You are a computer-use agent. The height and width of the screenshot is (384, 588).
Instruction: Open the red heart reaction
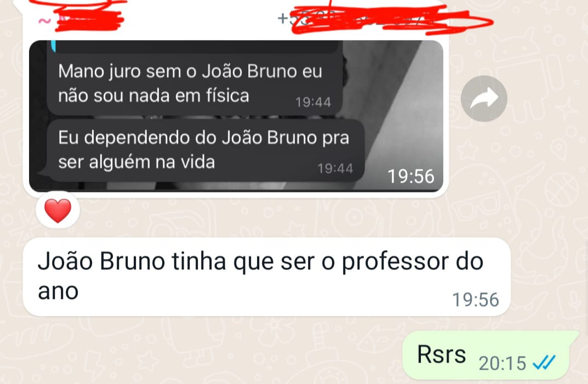[58, 210]
